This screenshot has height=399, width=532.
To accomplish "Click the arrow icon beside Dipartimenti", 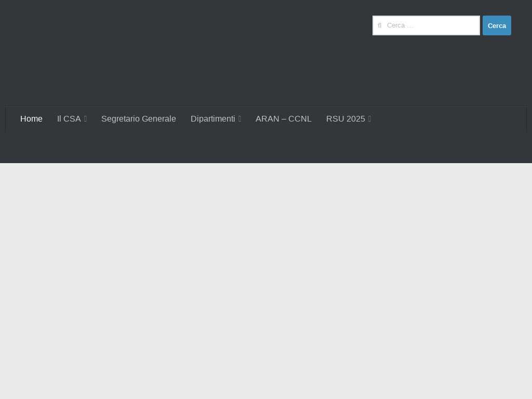I will (x=240, y=119).
